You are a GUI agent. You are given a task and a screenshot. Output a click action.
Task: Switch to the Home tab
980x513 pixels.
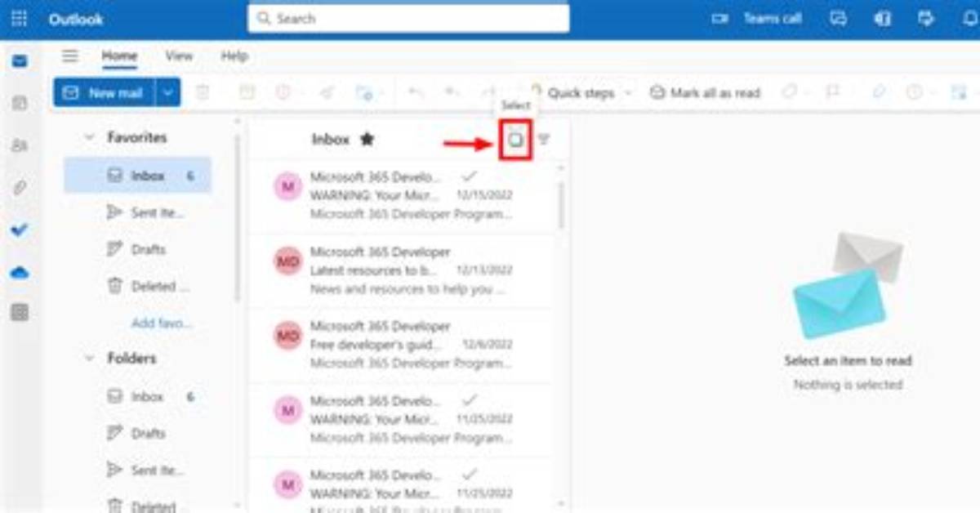(x=119, y=56)
